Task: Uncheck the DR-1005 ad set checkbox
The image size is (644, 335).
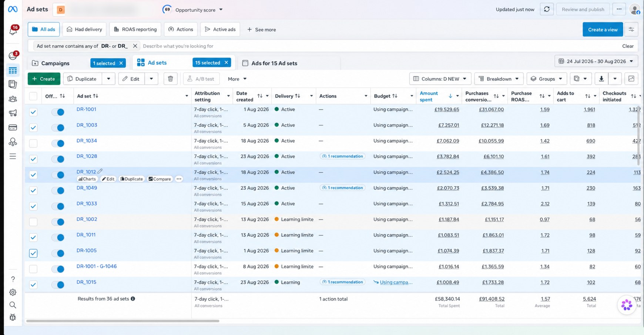Action: click(x=33, y=253)
